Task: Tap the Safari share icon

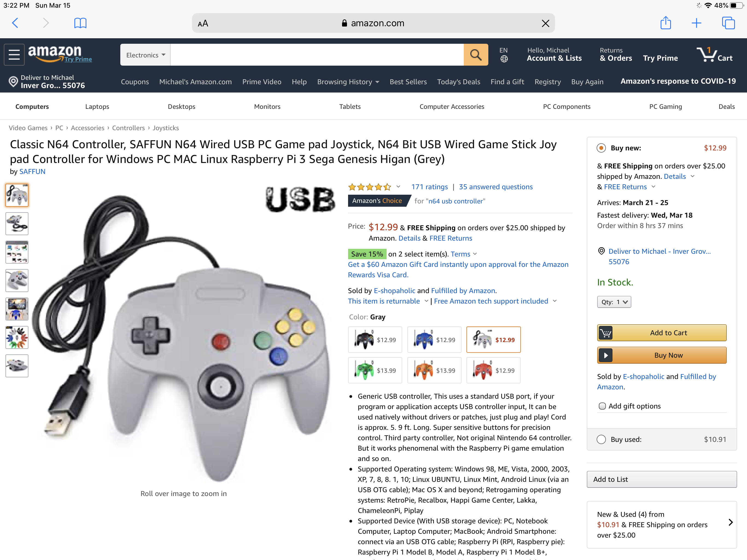Action: tap(665, 23)
